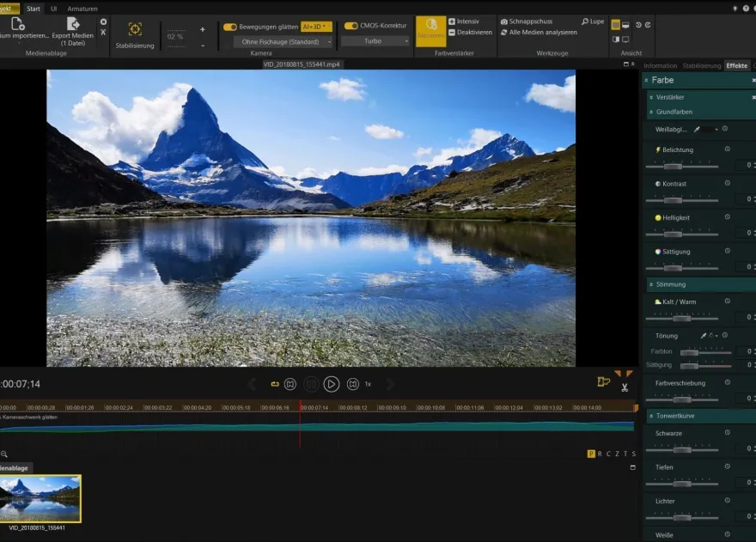This screenshot has height=542, width=756.
Task: Toggle the yellow loop playback icon
Action: (275, 384)
